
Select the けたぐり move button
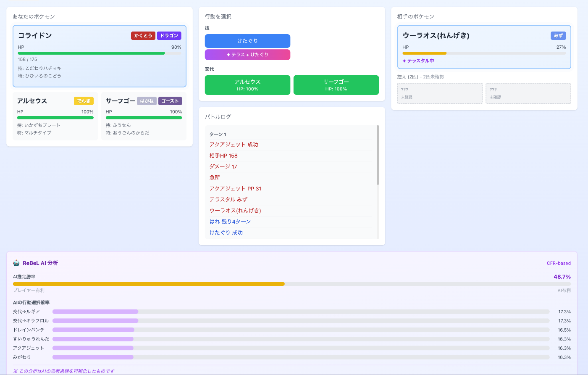tap(247, 41)
